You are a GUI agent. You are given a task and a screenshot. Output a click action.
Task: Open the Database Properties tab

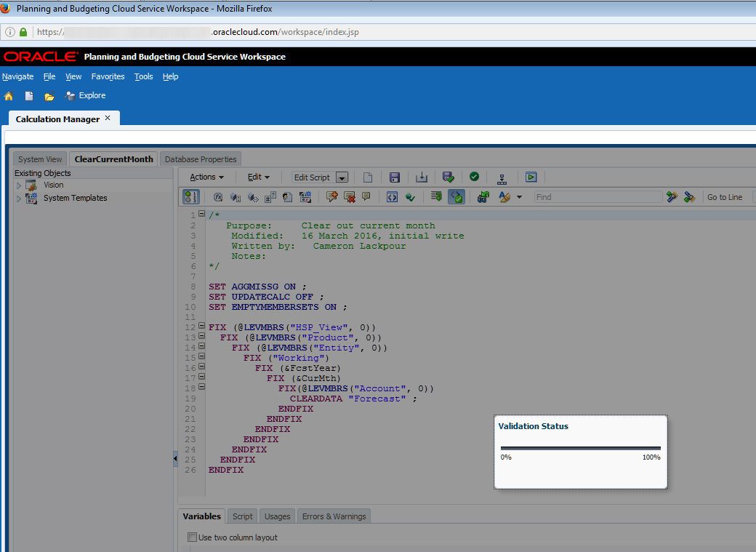click(200, 159)
